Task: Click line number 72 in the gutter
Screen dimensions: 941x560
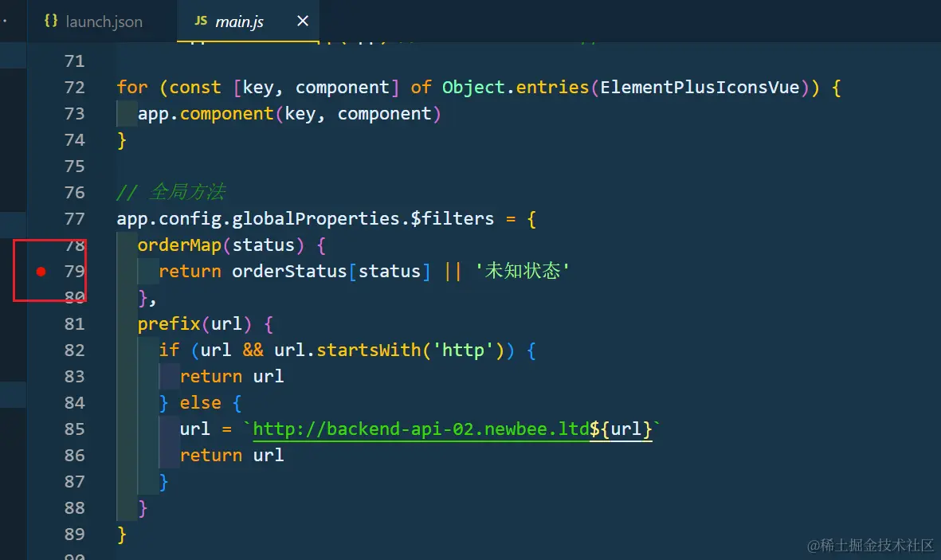Action: pos(74,88)
